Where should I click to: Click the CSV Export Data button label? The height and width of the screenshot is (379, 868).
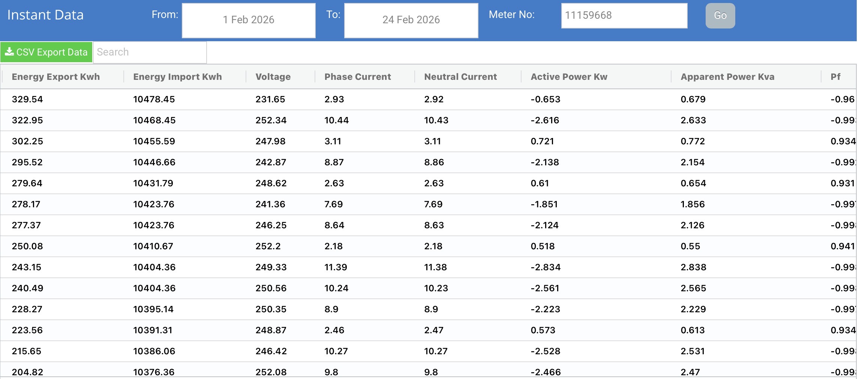(52, 52)
